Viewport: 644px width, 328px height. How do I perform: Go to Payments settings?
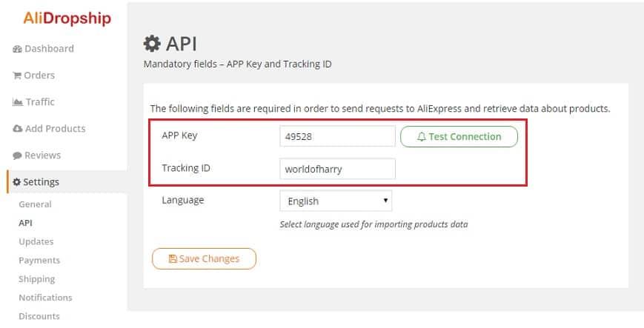tap(39, 261)
